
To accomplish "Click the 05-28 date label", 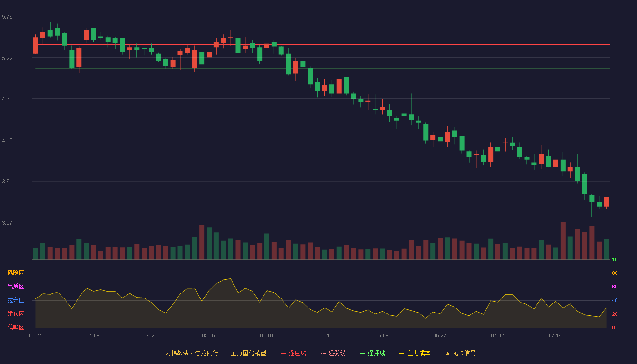I will point(324,335).
